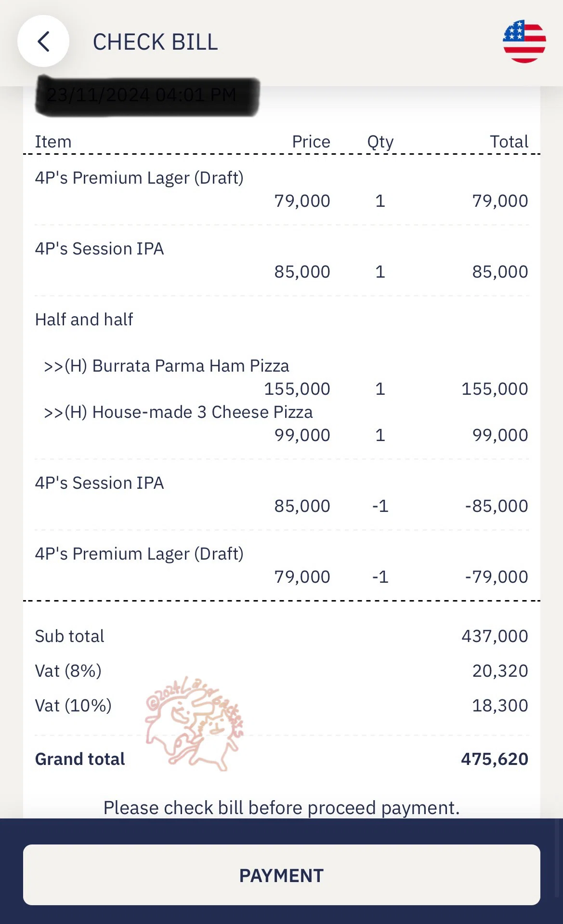The height and width of the screenshot is (924, 563).
Task: Tap the Grand total 475,620 value
Action: click(x=495, y=759)
